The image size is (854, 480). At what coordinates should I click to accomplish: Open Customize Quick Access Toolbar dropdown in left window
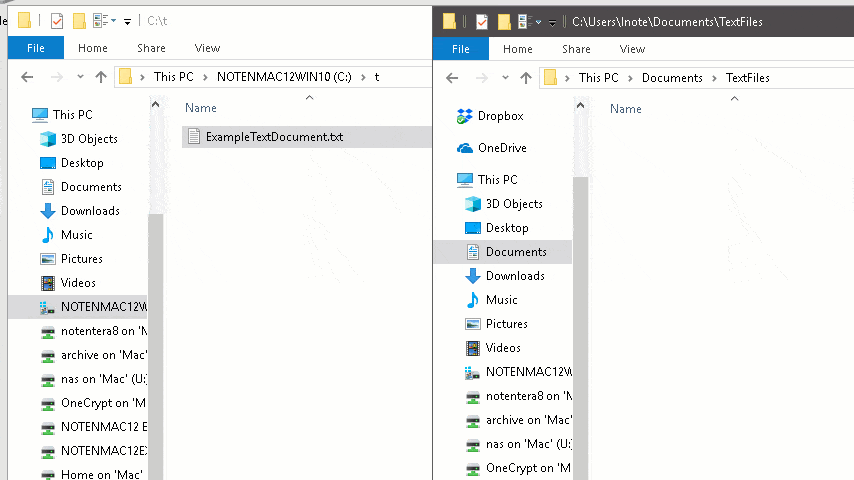128,22
